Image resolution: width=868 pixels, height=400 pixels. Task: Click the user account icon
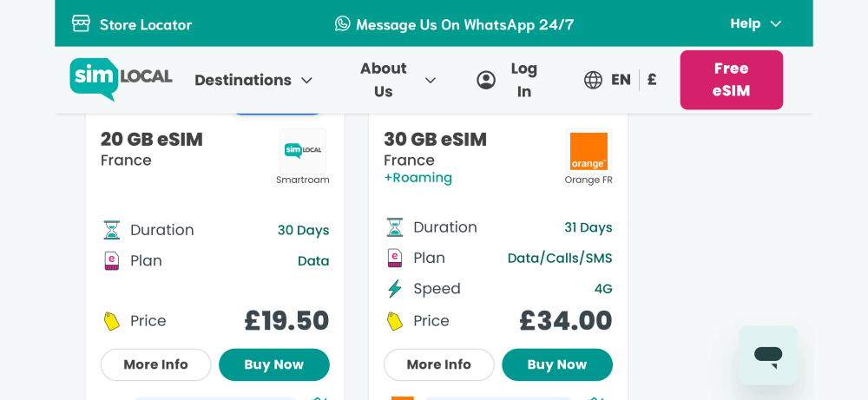(486, 80)
